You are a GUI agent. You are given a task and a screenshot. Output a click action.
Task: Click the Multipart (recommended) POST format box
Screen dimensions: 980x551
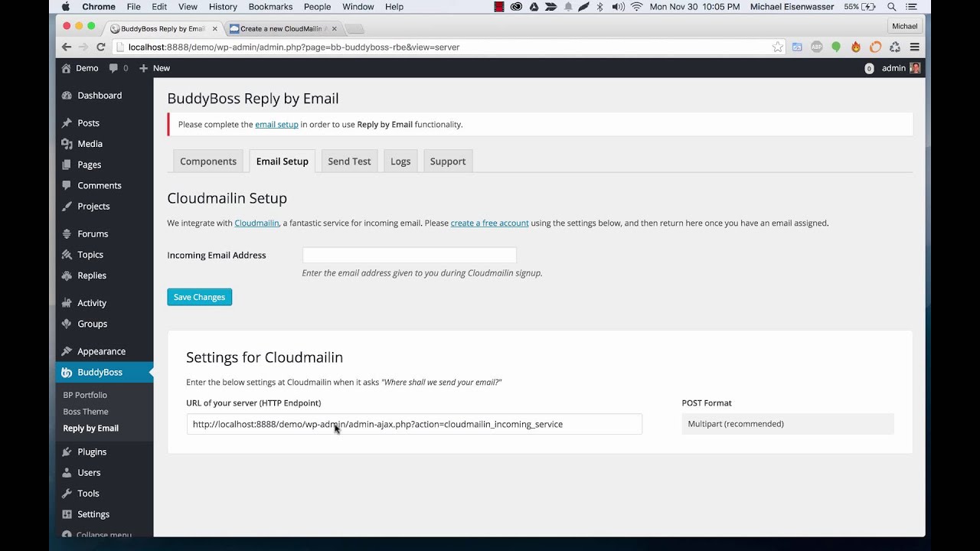[x=788, y=424]
